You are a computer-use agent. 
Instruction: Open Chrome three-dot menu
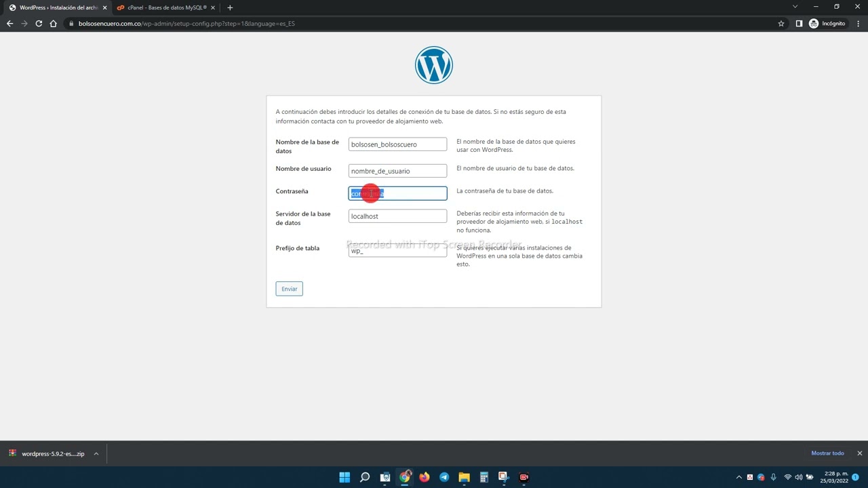pyautogui.click(x=857, y=23)
